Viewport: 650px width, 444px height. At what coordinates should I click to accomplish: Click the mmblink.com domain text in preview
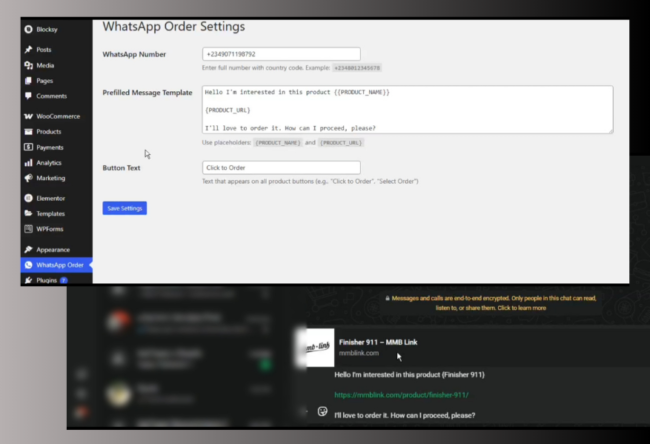(359, 353)
